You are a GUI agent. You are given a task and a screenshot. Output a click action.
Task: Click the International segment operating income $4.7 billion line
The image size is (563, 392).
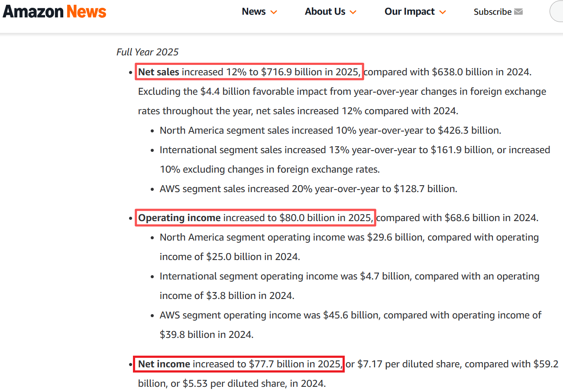[x=349, y=276]
